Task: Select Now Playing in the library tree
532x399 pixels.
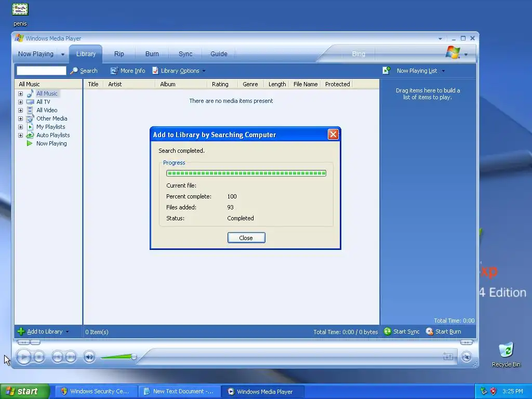Action: [51, 143]
